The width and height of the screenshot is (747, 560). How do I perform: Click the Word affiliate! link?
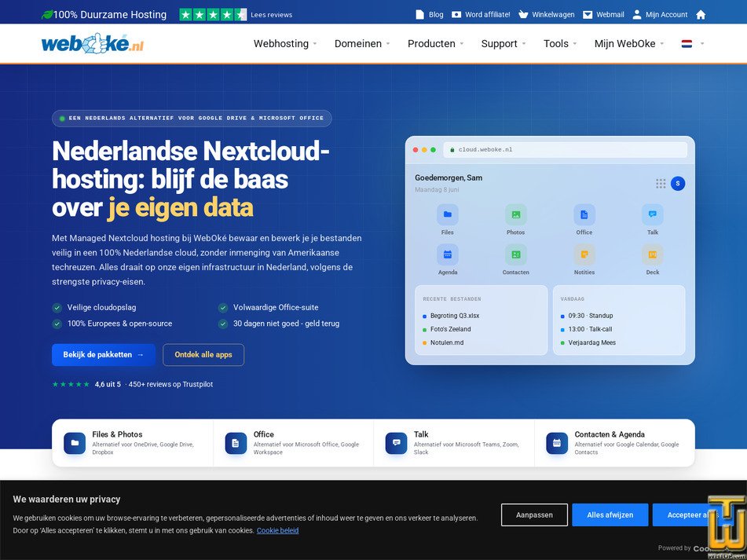coord(487,15)
